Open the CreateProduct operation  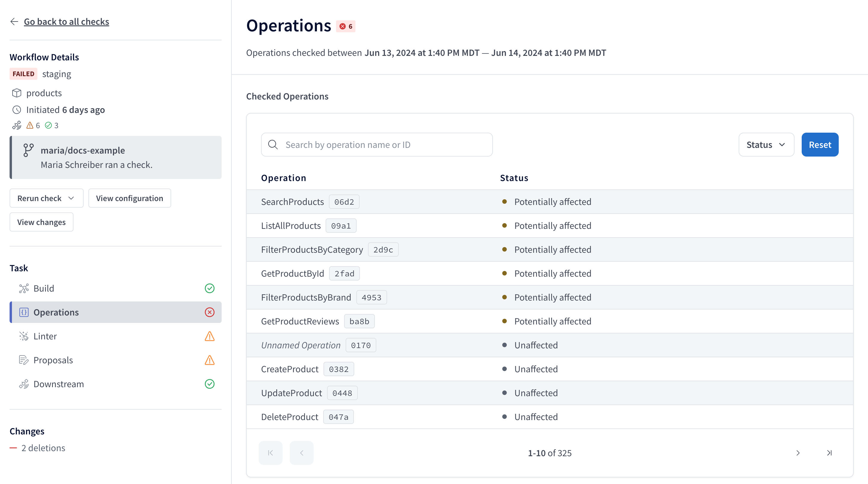point(550,369)
